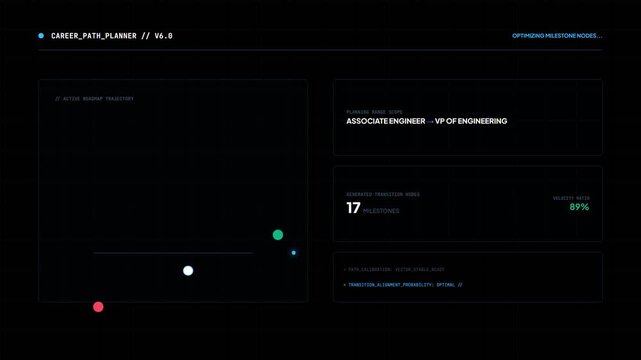Click the VP OF ENGINEERING text
The height and width of the screenshot is (360, 641).
click(471, 121)
